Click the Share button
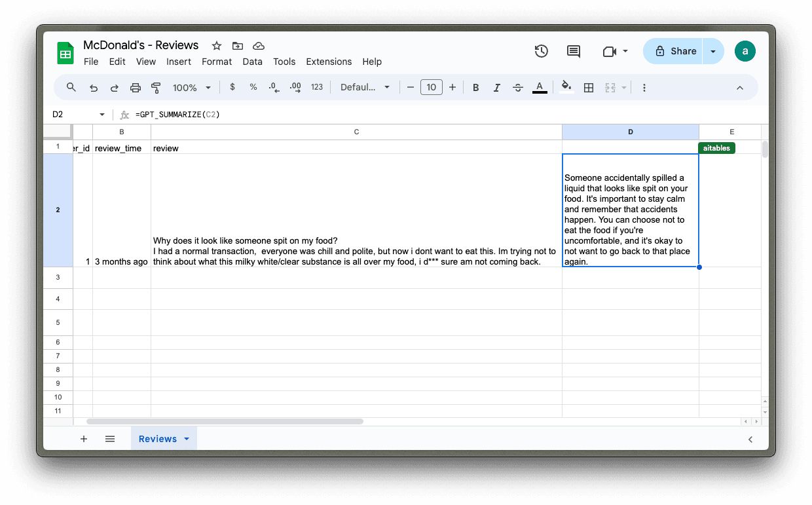Image resolution: width=812 pixels, height=505 pixels. click(x=675, y=51)
